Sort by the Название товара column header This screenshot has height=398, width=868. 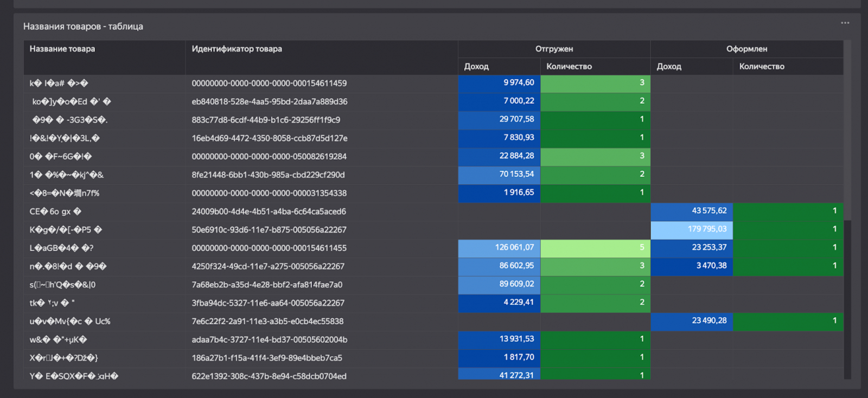(x=62, y=49)
